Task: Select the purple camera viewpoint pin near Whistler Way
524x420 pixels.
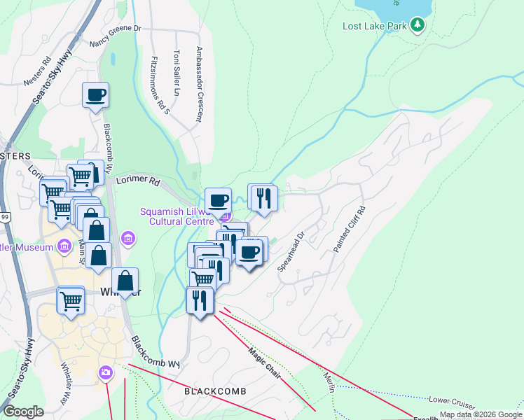Action: (106, 372)
